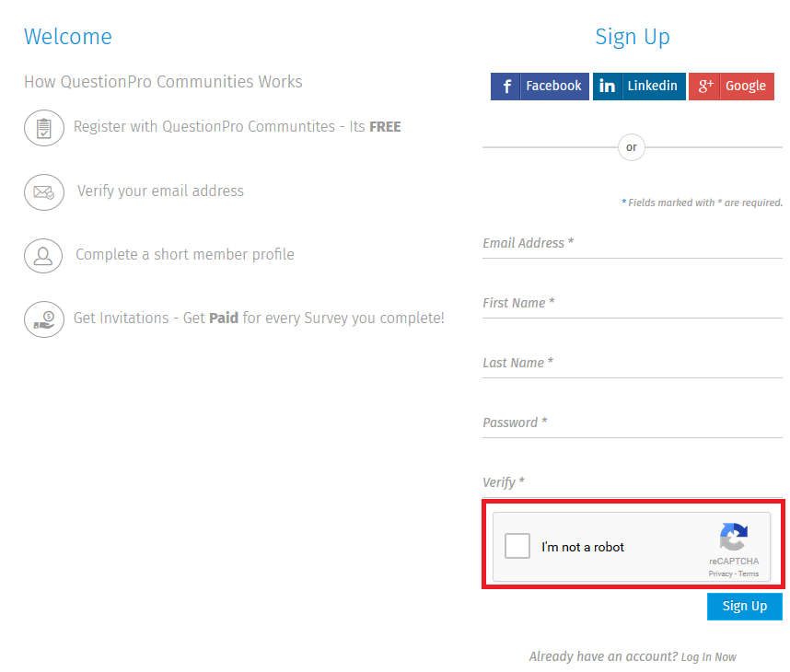Viewport: 790px width, 672px height.
Task: Check the I'm not a robot box
Action: [x=517, y=546]
